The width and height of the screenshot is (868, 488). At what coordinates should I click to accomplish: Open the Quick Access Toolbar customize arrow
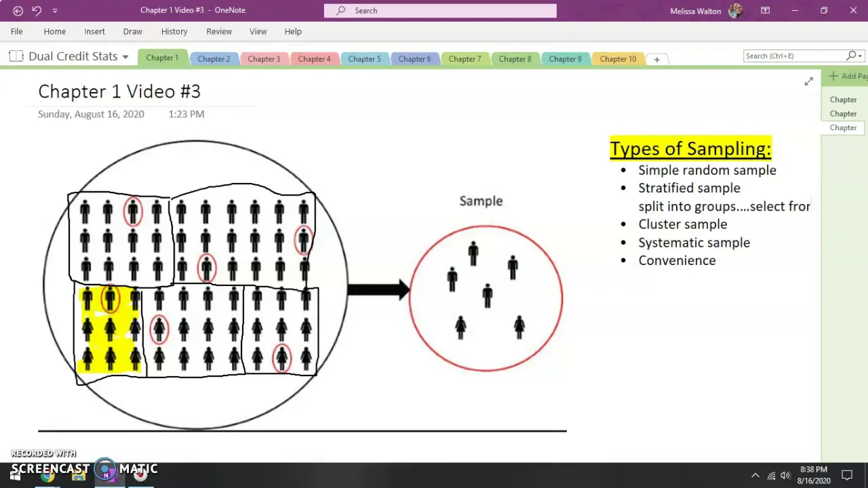(55, 11)
